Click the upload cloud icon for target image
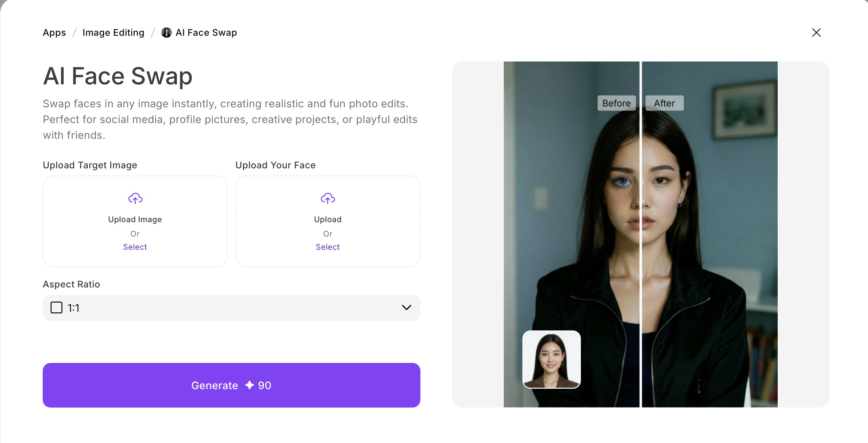This screenshot has width=868, height=443. (x=135, y=199)
